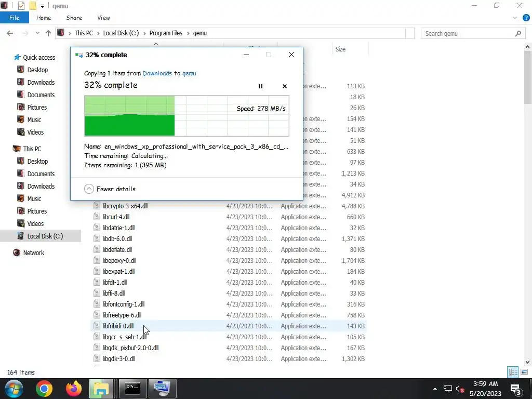The image size is (532, 399).
Task: Expand the ribbon with chevron
Action: pos(515,18)
